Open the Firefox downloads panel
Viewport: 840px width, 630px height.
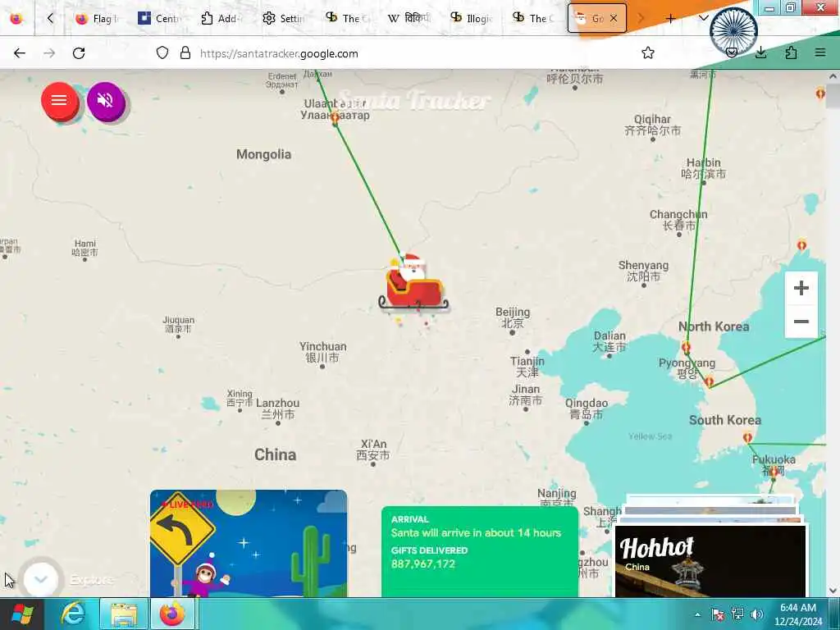pyautogui.click(x=760, y=52)
